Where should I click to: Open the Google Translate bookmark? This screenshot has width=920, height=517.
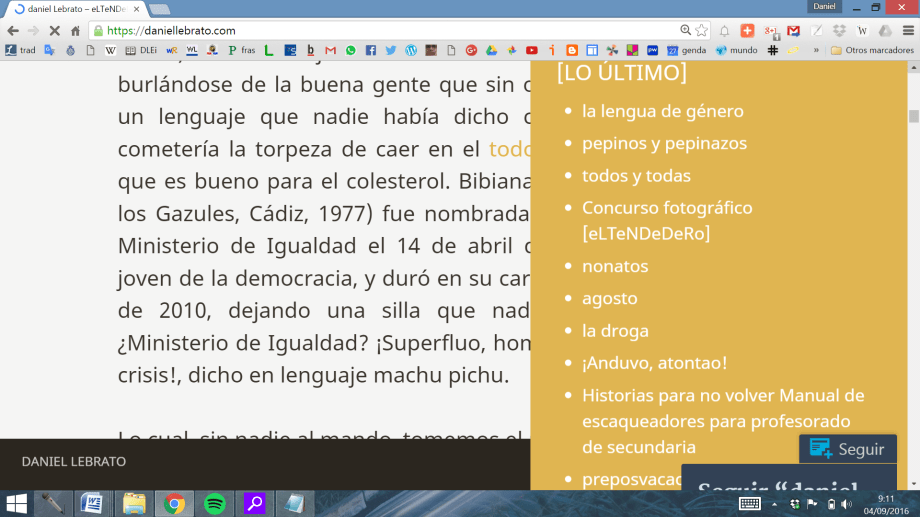click(x=50, y=50)
